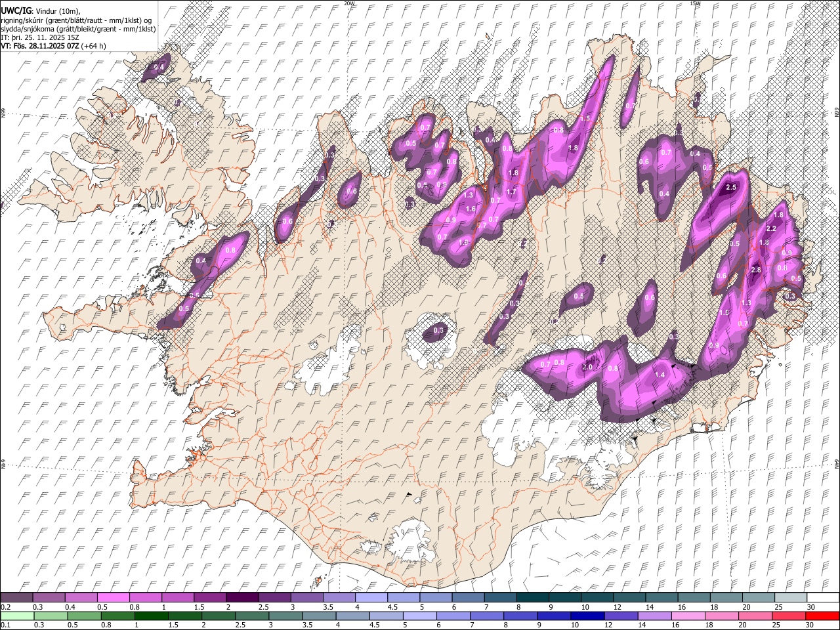Click the 2.0 snowfall value on the map
Image resolution: width=840 pixels, height=630 pixels.
click(x=587, y=367)
